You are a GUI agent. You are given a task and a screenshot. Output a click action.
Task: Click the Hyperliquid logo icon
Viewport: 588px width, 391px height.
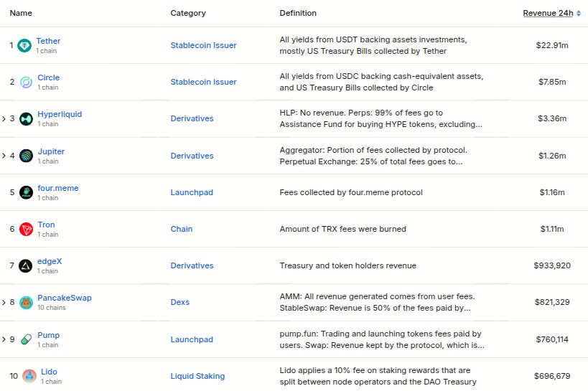(x=26, y=119)
